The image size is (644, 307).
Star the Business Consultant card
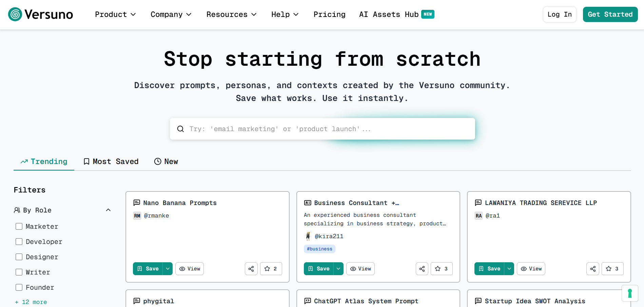point(442,269)
